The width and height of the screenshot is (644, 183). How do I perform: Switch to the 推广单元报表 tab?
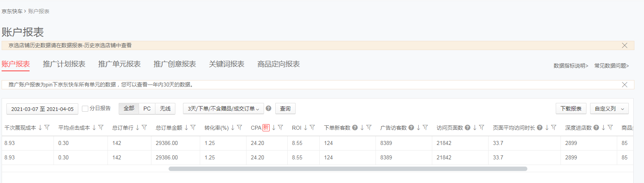(x=119, y=64)
